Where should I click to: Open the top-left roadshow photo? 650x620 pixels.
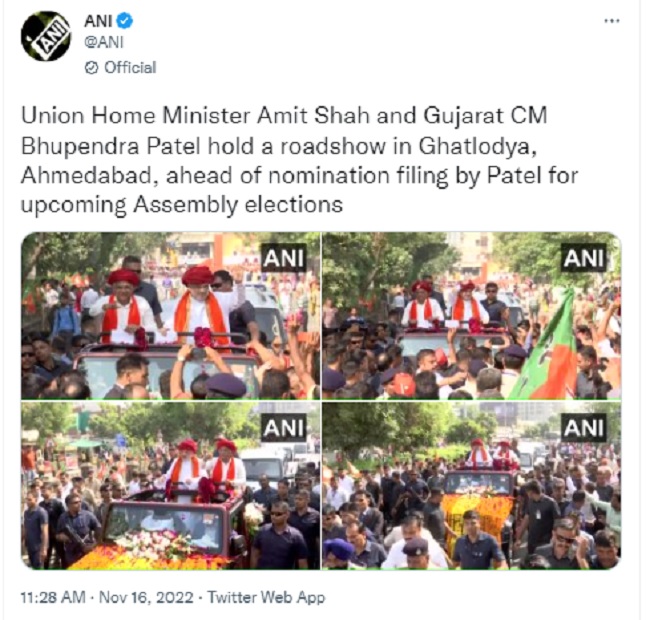[170, 315]
